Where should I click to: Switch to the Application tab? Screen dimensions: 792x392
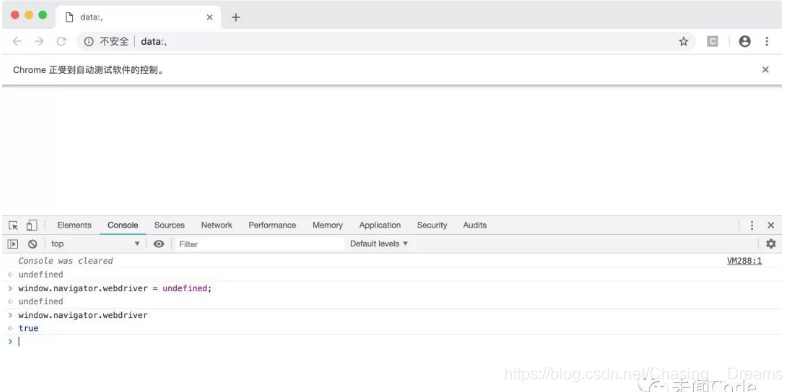pyautogui.click(x=380, y=225)
